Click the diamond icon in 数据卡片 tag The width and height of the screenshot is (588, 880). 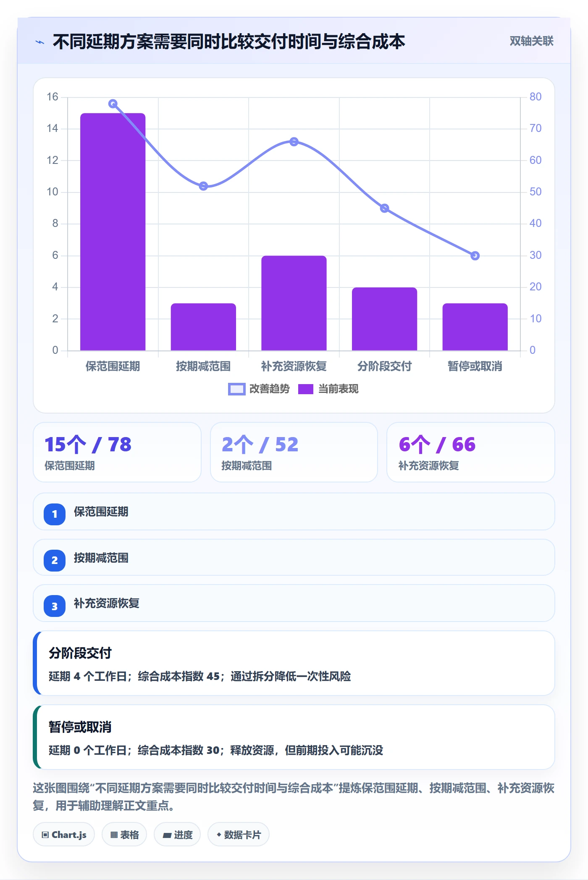point(219,835)
